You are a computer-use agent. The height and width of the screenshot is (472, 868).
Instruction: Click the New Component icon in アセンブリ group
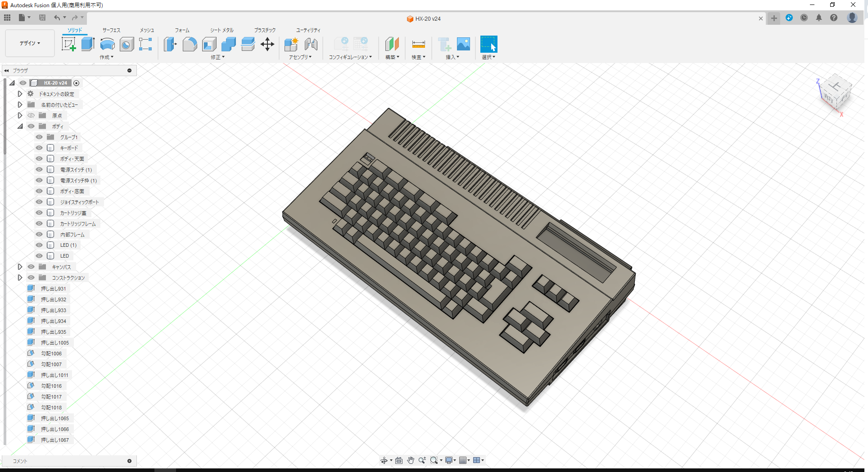[x=291, y=44]
